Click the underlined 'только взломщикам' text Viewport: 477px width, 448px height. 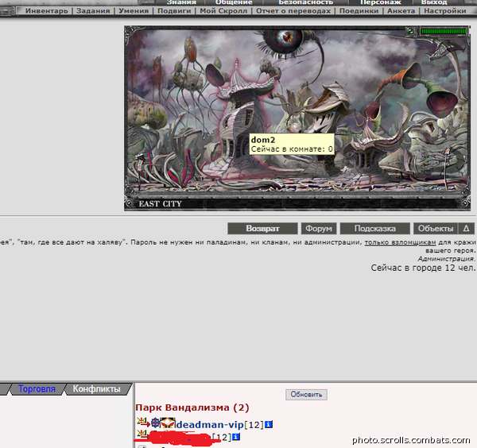pyautogui.click(x=401, y=242)
